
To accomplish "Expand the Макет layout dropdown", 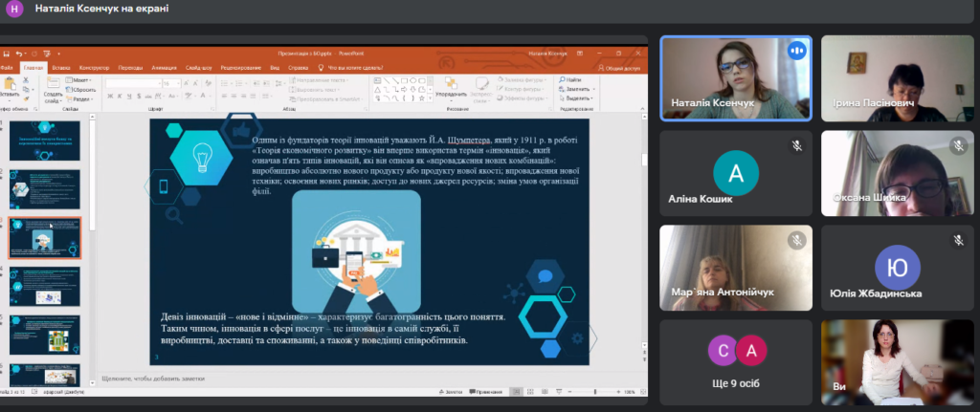I will [x=78, y=80].
